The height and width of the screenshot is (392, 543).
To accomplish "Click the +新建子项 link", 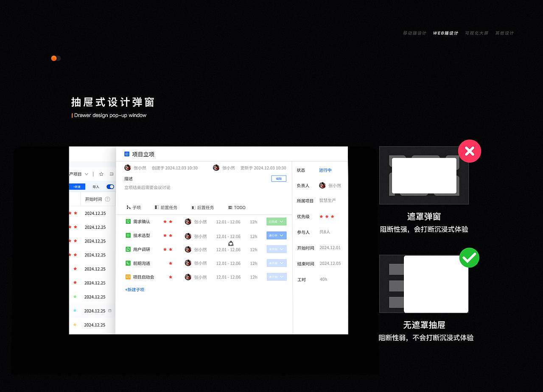I will [134, 290].
